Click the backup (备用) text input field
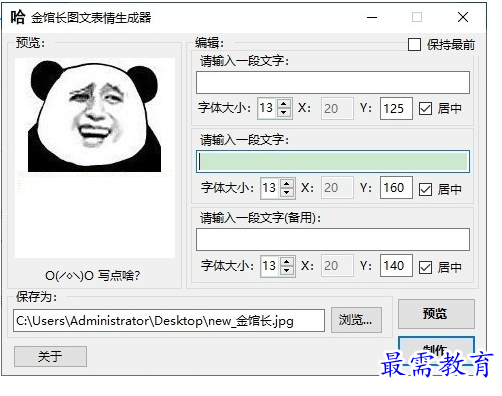Viewport: 502px width, 396px height. coord(333,239)
